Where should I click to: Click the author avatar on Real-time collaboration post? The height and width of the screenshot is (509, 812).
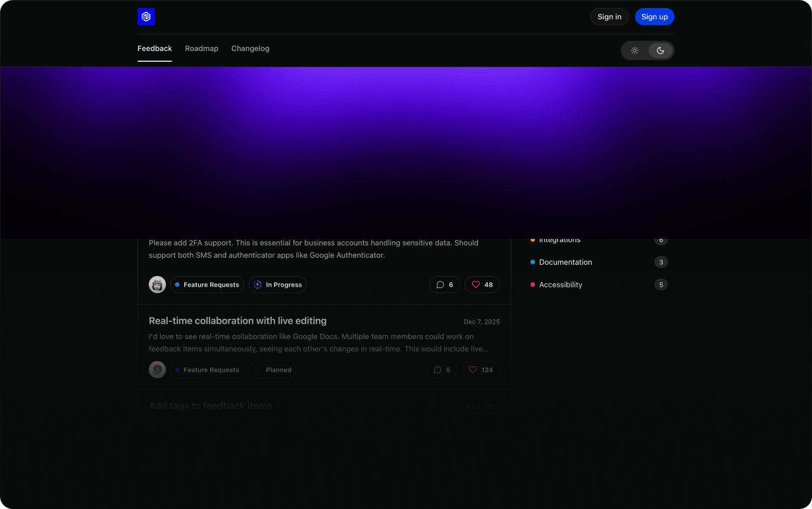(157, 370)
